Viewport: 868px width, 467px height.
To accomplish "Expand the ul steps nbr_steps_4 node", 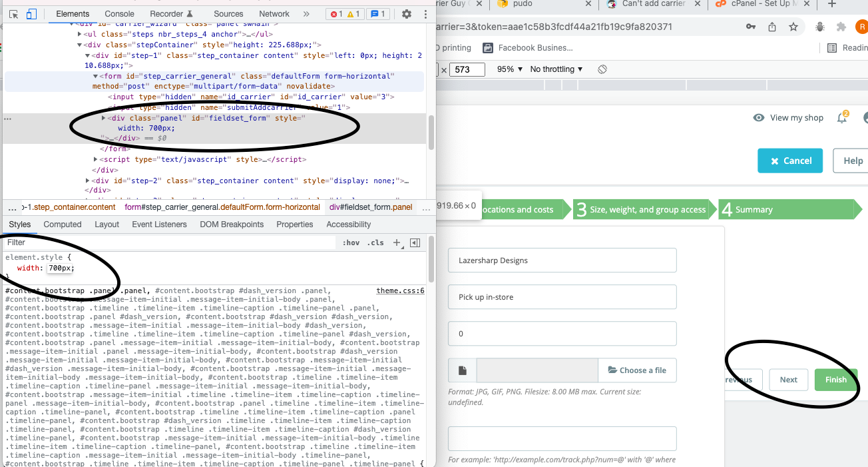I will click(x=80, y=35).
